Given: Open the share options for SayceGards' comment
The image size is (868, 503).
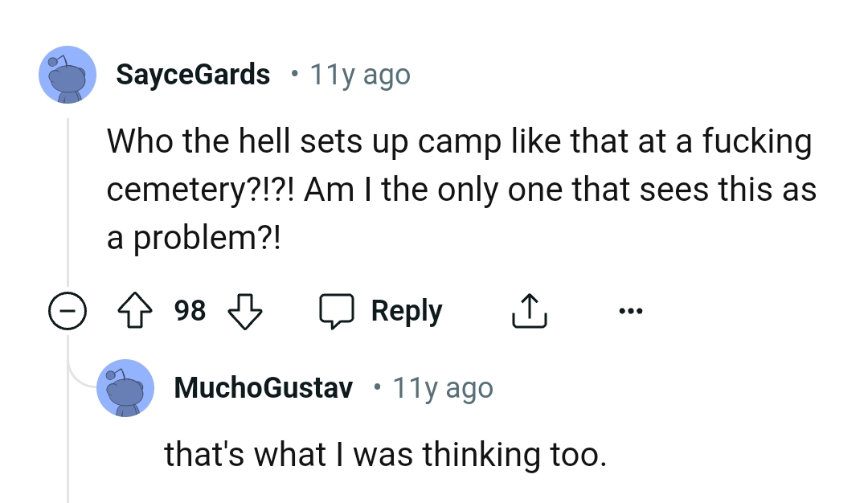Looking at the screenshot, I should click(x=529, y=309).
